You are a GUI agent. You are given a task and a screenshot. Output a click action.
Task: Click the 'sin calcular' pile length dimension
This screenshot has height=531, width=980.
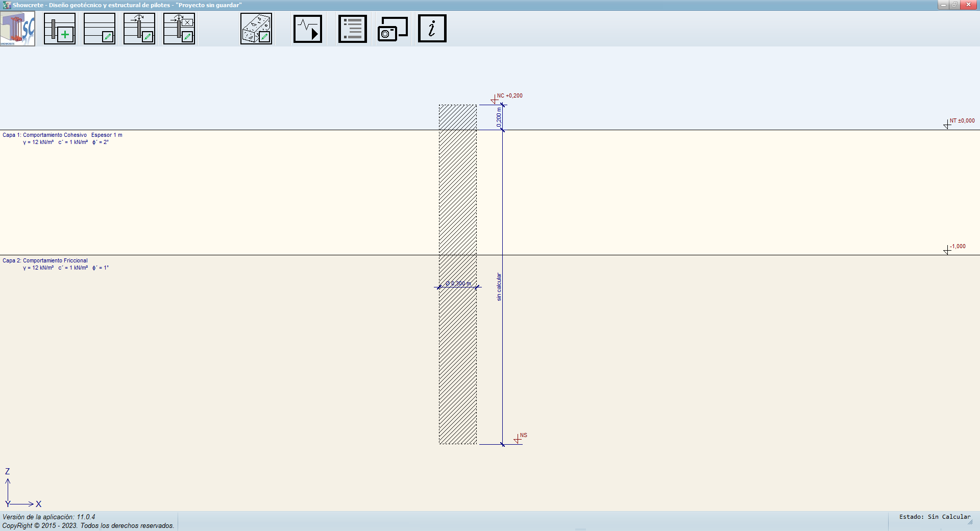499,287
